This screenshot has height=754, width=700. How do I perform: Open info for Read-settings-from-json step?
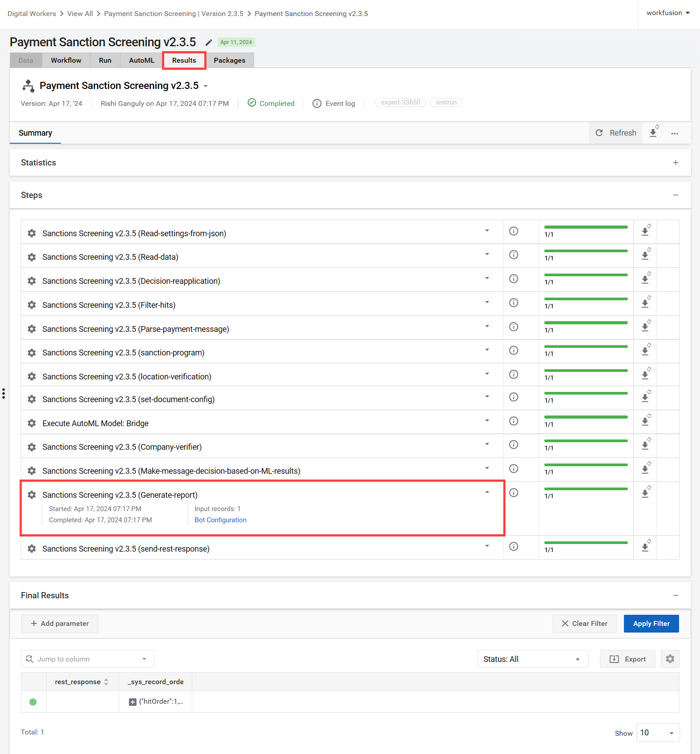coord(514,231)
